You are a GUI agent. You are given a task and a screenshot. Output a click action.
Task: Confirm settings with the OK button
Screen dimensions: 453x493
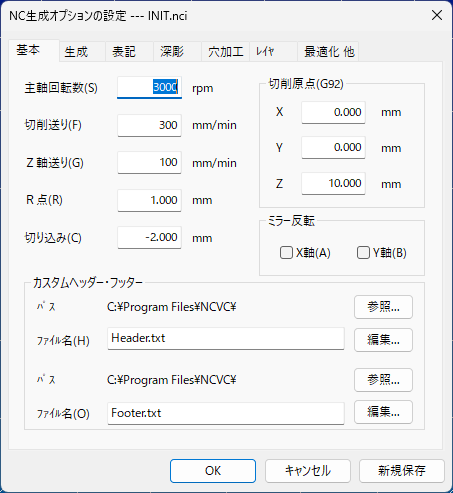(213, 471)
